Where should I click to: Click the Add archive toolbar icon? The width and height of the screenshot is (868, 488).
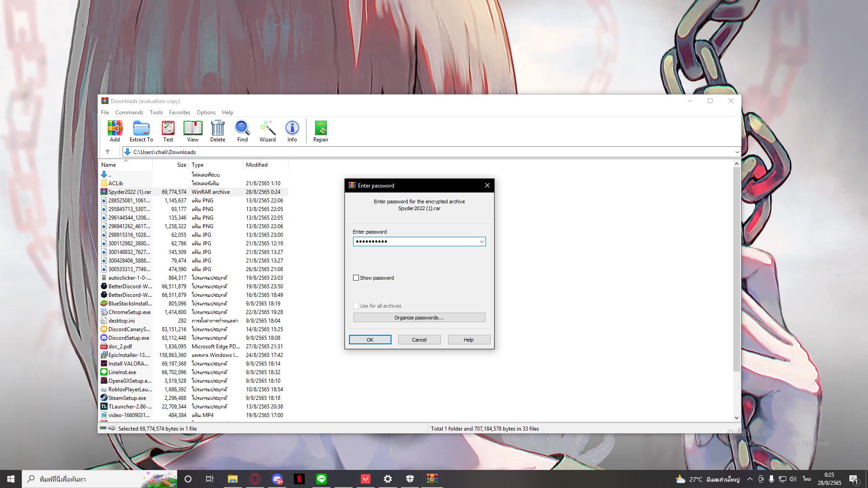115,129
